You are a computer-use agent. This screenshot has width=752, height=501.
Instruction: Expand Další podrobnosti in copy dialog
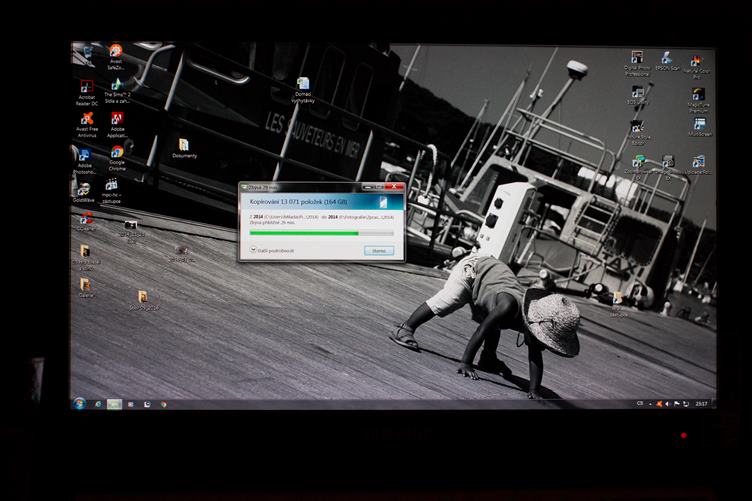pyautogui.click(x=271, y=250)
